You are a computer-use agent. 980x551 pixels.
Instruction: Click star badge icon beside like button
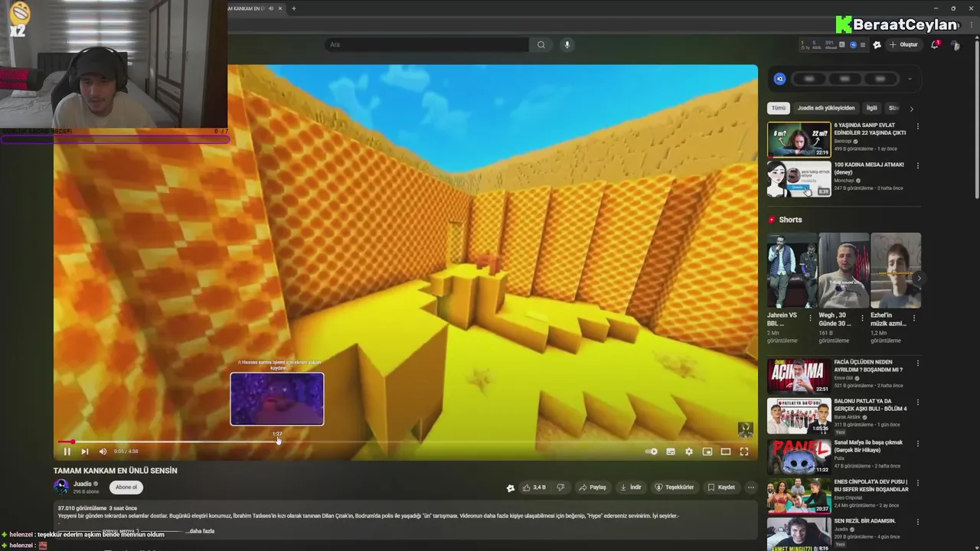click(511, 487)
